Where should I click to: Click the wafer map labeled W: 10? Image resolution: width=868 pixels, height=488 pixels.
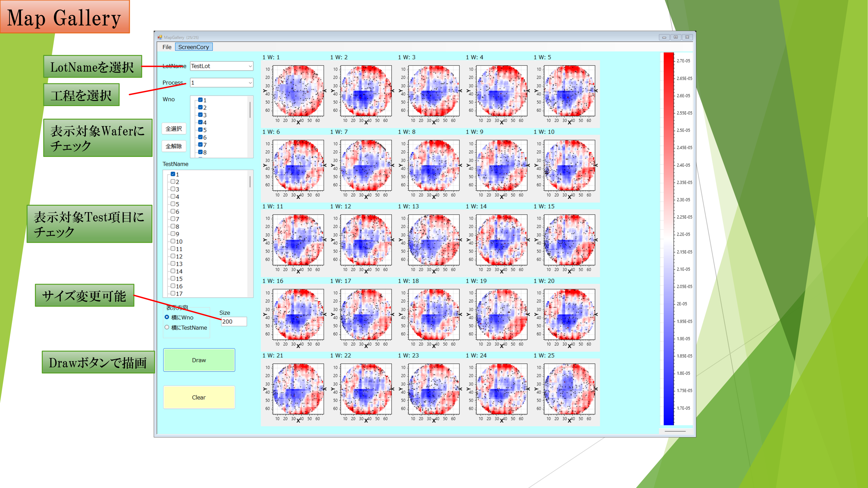(x=569, y=165)
